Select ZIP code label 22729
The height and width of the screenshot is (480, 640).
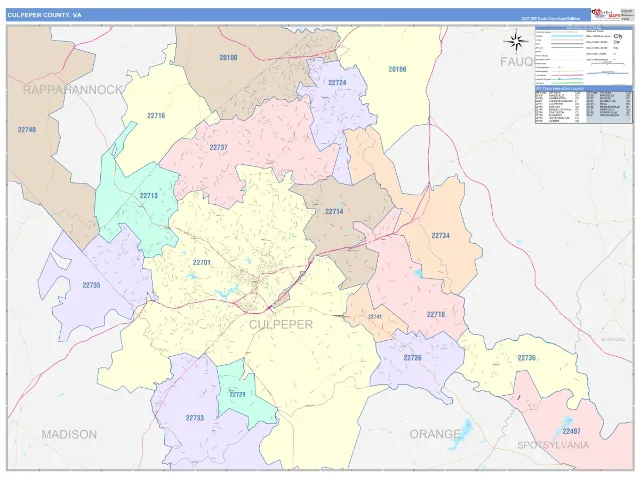click(237, 394)
